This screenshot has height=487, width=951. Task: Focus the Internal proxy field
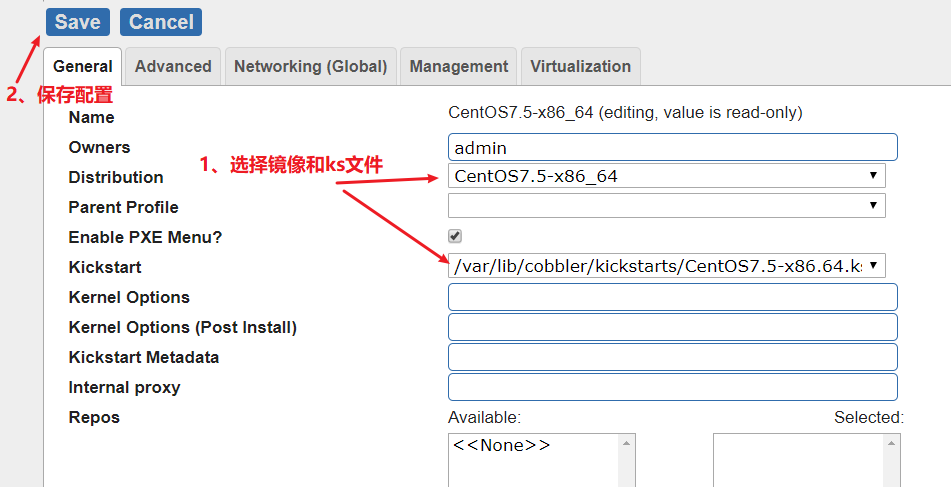pos(673,387)
